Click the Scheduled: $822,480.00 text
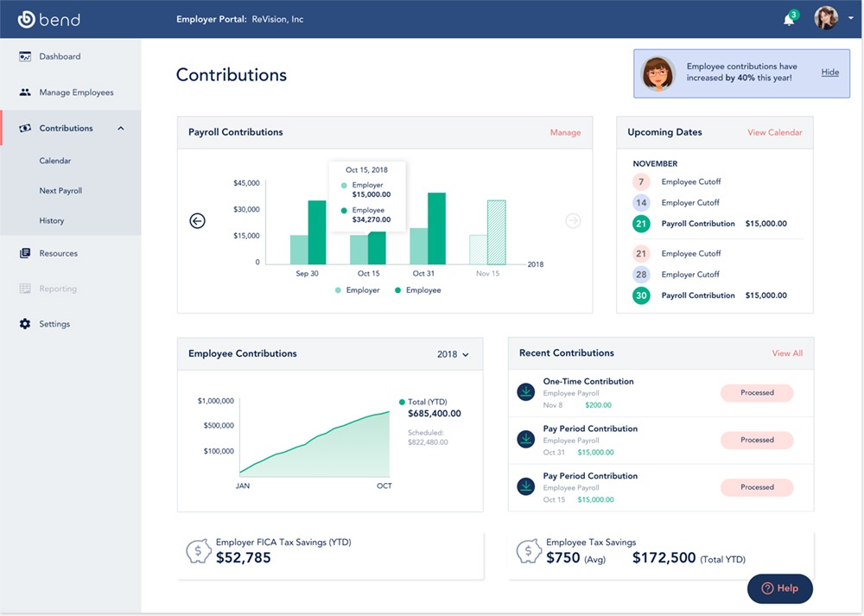 tap(428, 437)
